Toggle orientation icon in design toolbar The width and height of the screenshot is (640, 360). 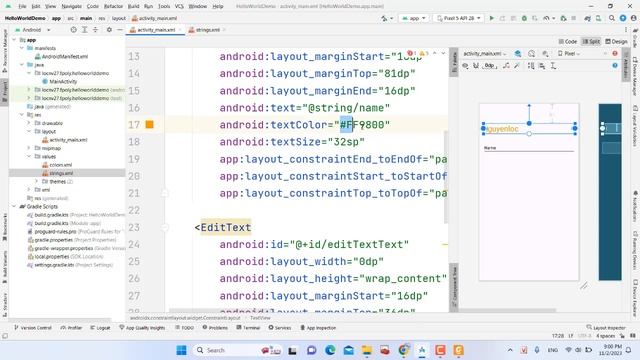531,53
